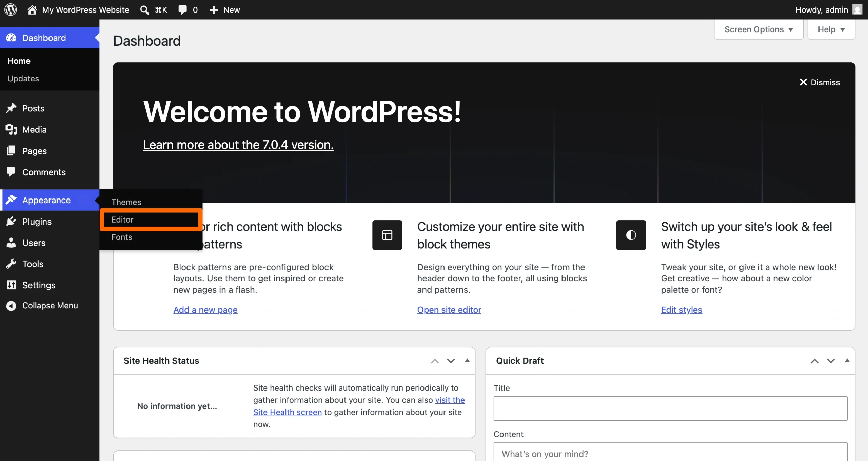Open Learn more about the 7.0.4 version
868x461 pixels.
(238, 145)
